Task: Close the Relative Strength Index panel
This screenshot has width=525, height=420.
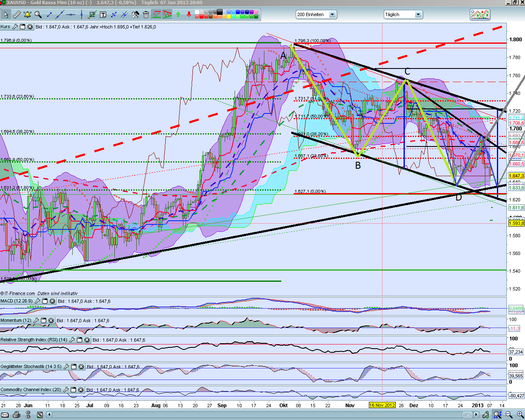Action: [x=87, y=340]
